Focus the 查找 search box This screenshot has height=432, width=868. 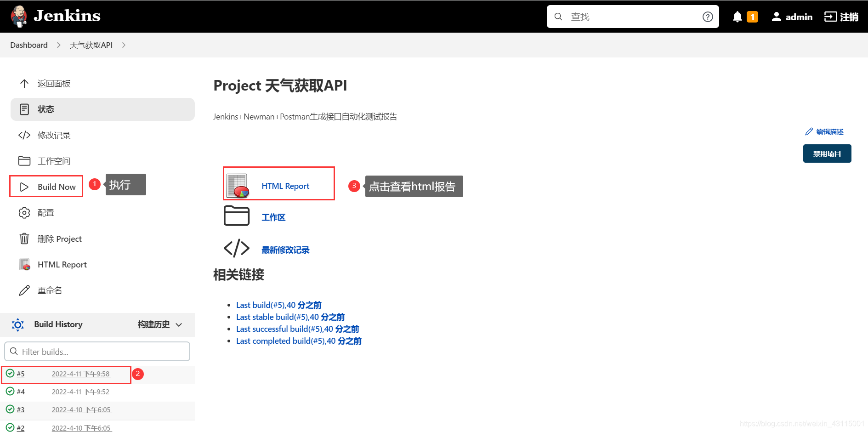click(633, 17)
